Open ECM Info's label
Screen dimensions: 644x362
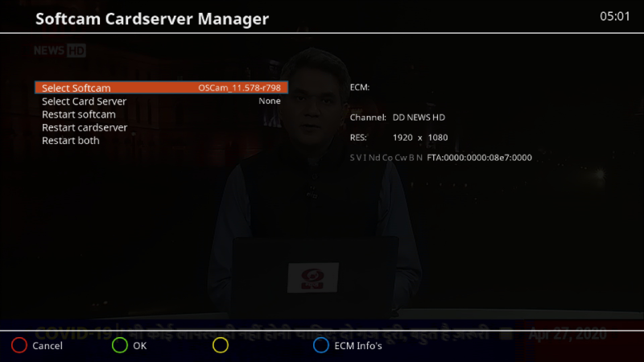(x=357, y=346)
